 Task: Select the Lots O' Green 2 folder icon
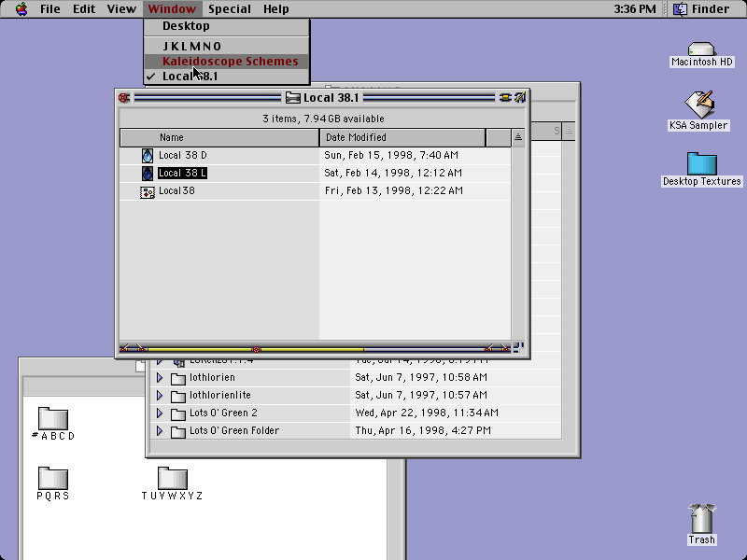point(178,413)
